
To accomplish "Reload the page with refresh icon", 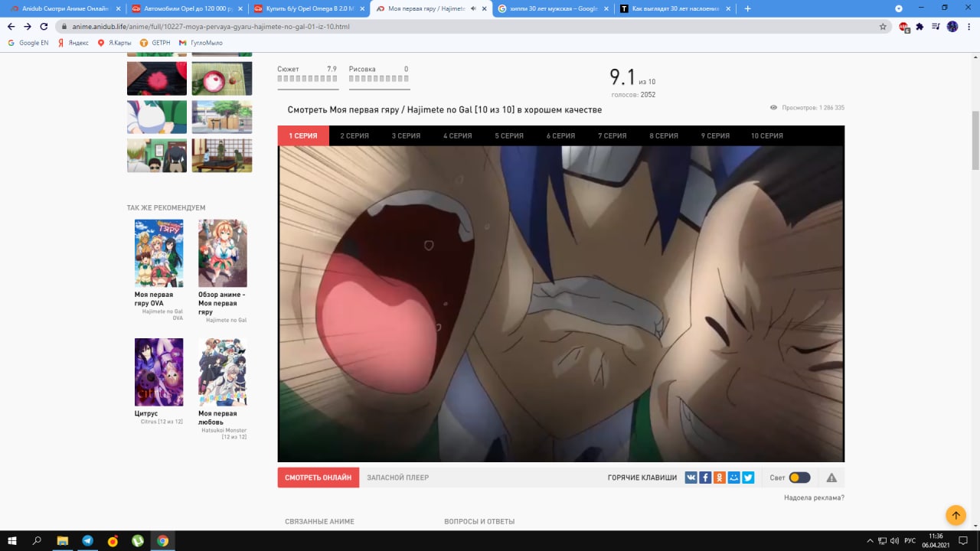I will tap(44, 26).
